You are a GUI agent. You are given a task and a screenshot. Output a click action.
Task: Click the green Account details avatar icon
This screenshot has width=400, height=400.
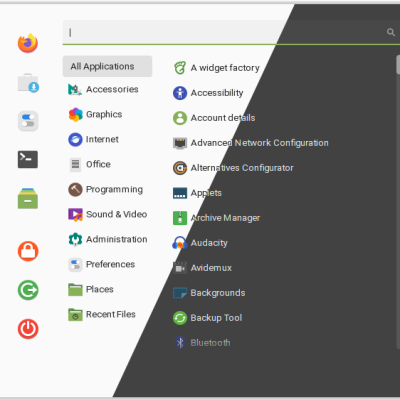pos(180,118)
